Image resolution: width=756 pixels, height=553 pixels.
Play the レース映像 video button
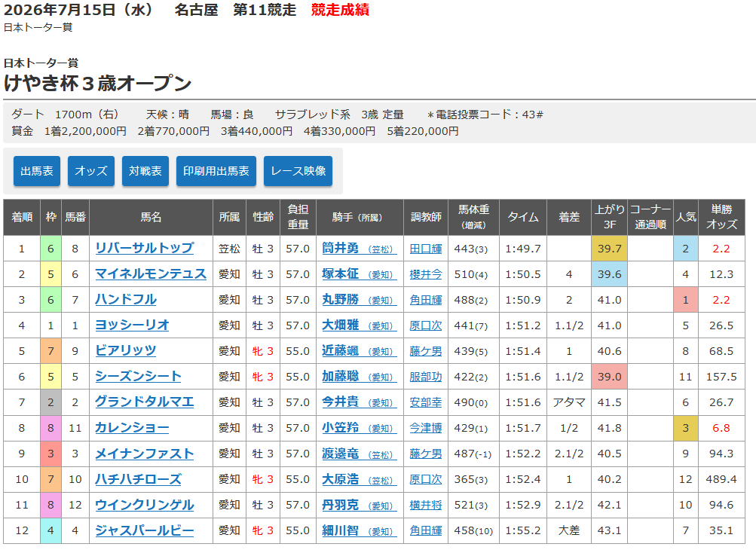tap(298, 171)
